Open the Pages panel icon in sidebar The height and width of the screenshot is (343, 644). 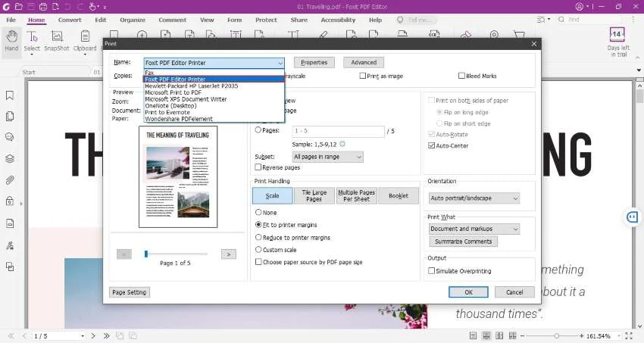click(x=10, y=117)
